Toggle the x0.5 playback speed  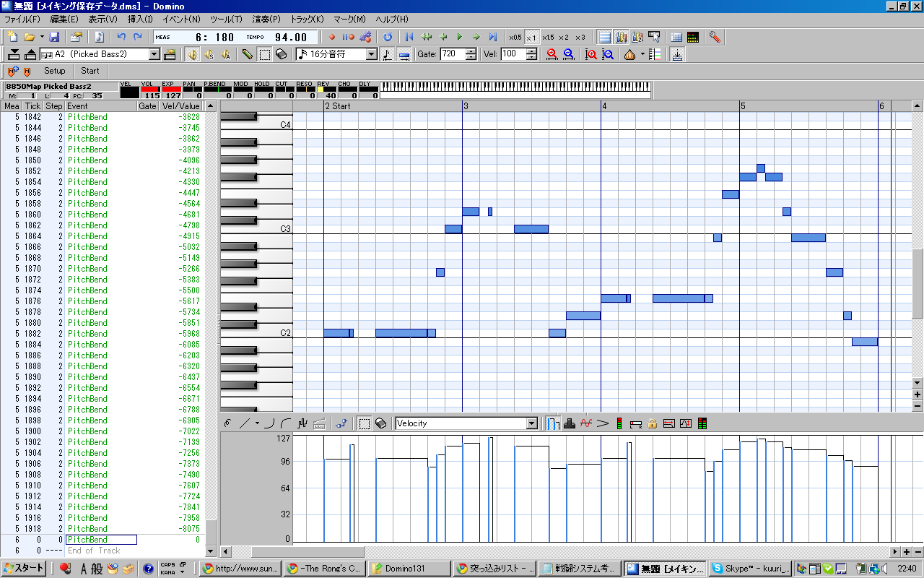tap(515, 37)
